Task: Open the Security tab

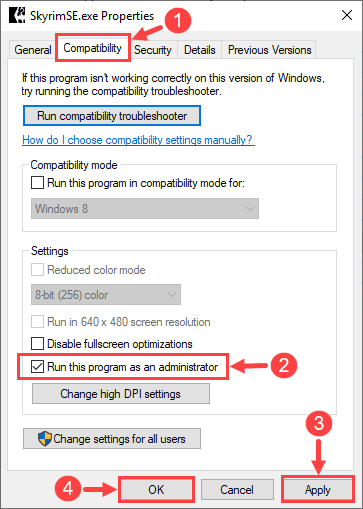Action: (153, 50)
